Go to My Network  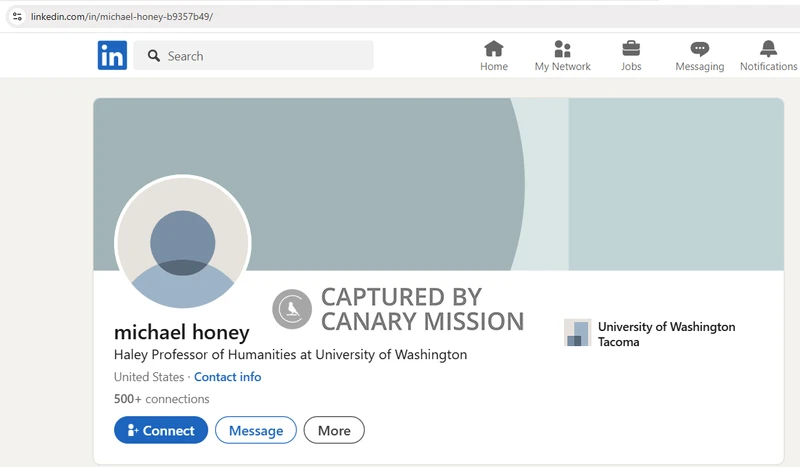(x=562, y=56)
